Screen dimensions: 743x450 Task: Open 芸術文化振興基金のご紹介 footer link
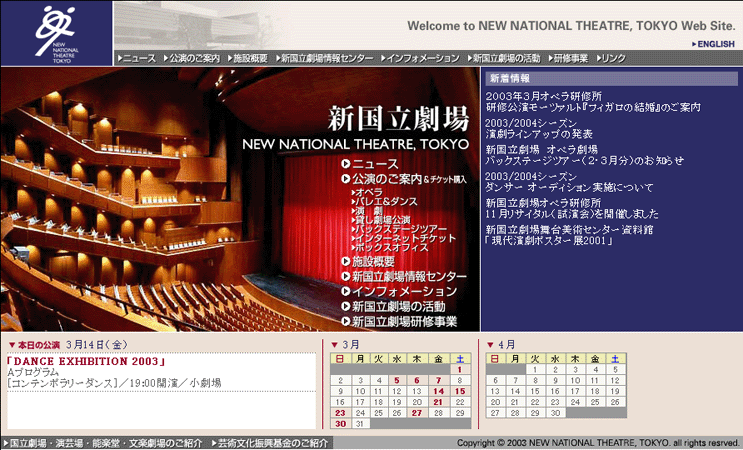[x=270, y=443]
